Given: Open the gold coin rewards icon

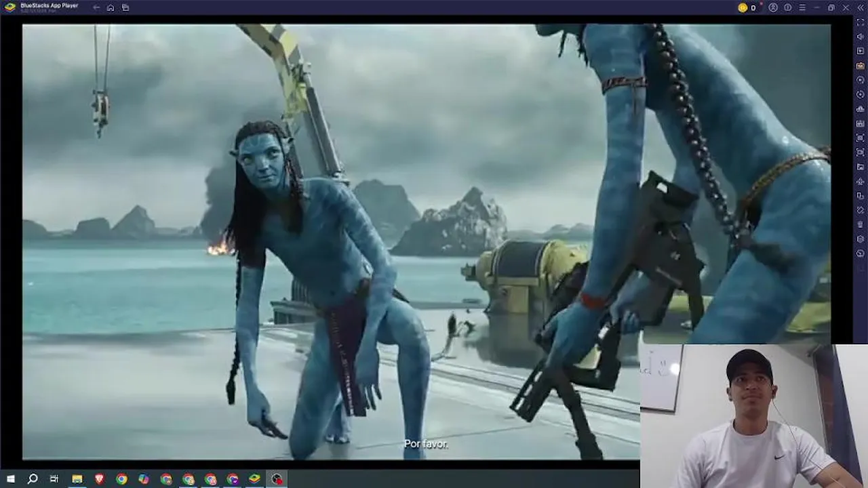Looking at the screenshot, I should tap(743, 7).
